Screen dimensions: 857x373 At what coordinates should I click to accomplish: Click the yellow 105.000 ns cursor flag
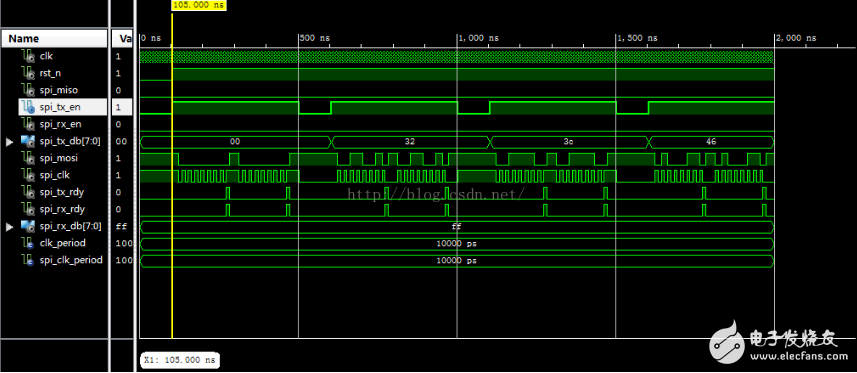pos(199,5)
